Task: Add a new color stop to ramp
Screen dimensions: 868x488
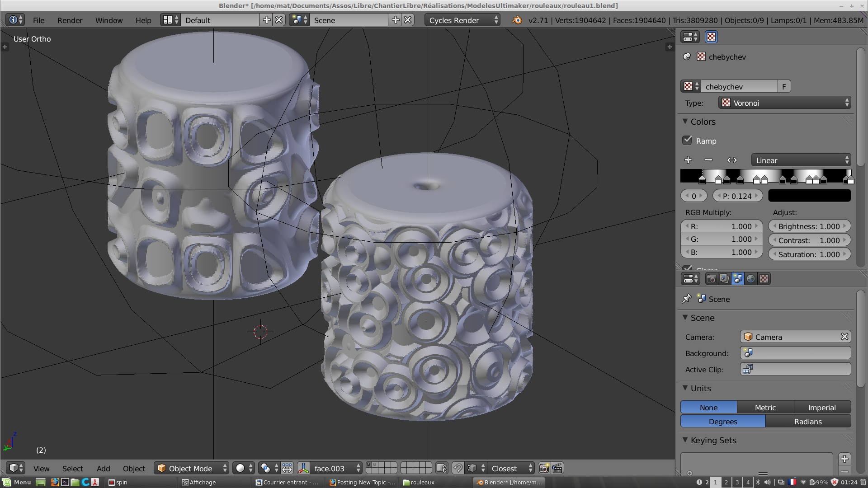Action: [x=688, y=160]
